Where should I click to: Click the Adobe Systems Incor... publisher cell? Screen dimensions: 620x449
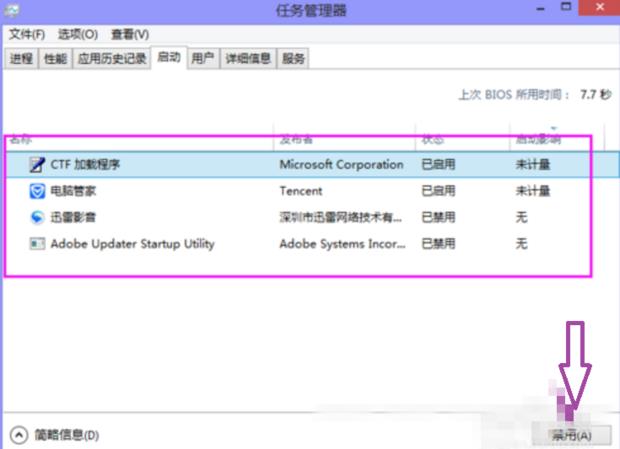pos(342,244)
